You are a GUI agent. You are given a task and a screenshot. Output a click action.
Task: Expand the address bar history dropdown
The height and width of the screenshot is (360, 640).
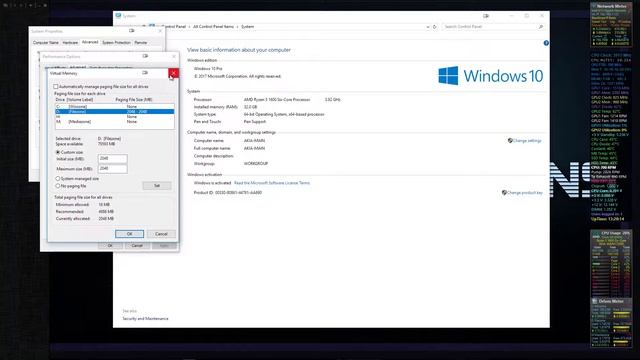(427, 27)
